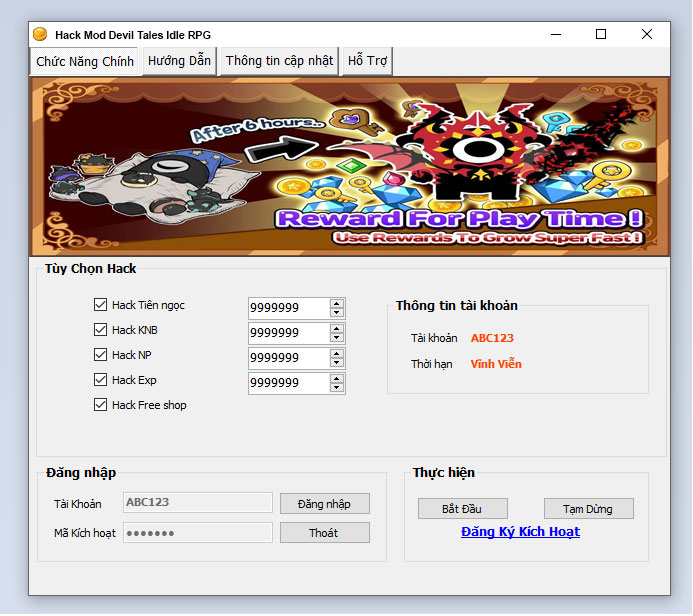
Task: Open the Hướng Dẫn tab
Action: coord(179,61)
